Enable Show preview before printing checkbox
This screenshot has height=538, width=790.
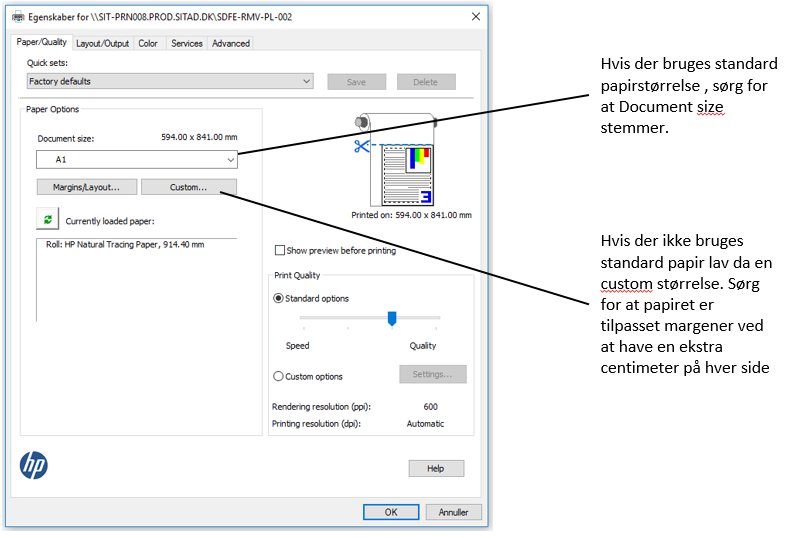pyautogui.click(x=280, y=251)
